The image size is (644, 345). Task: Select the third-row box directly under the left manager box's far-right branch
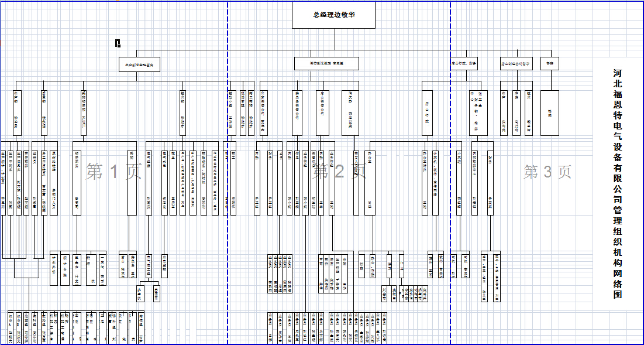[183, 112]
